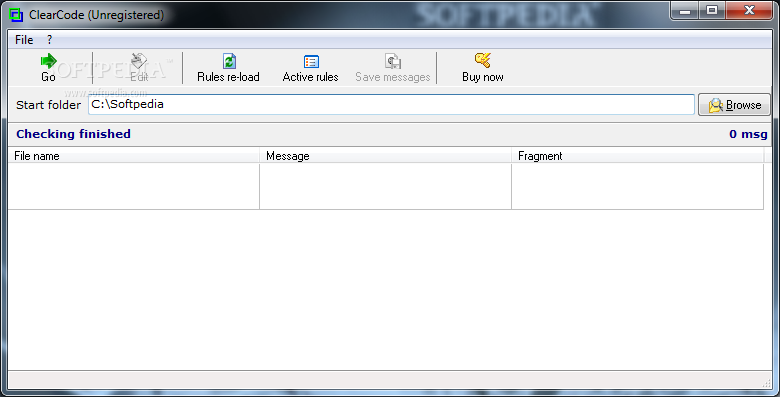Sort by the Fragment column header

point(637,156)
